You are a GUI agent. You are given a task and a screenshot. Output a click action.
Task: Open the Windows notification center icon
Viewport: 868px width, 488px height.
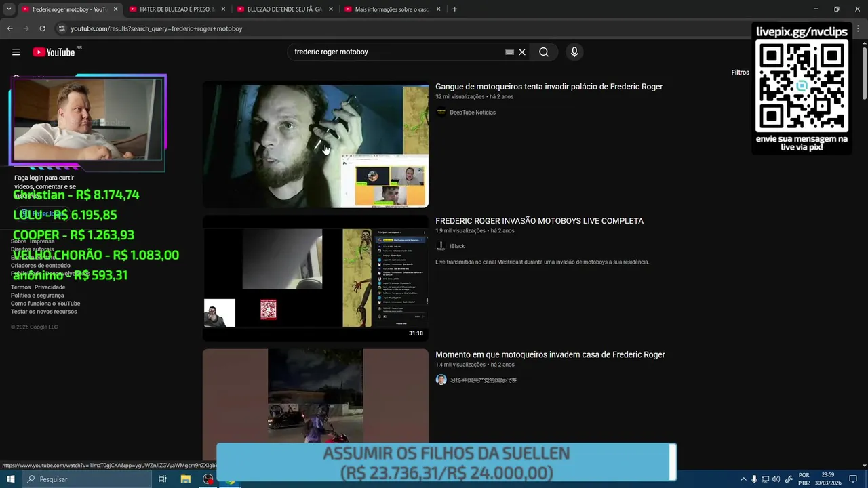(853, 479)
